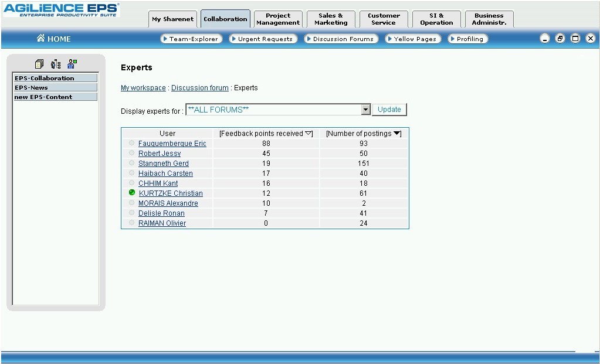Click the documents icon in the sidebar

39,64
